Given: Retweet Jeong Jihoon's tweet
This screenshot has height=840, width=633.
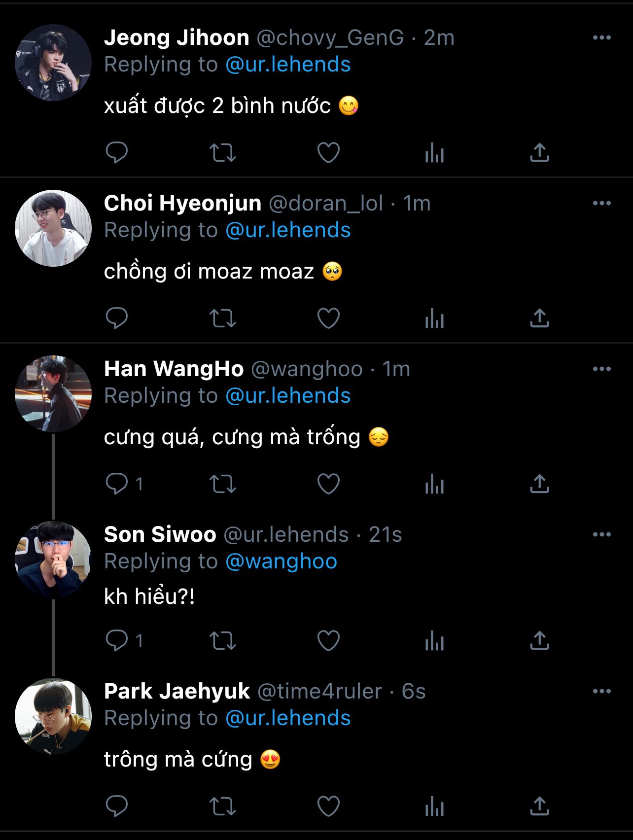Looking at the screenshot, I should coord(223,152).
